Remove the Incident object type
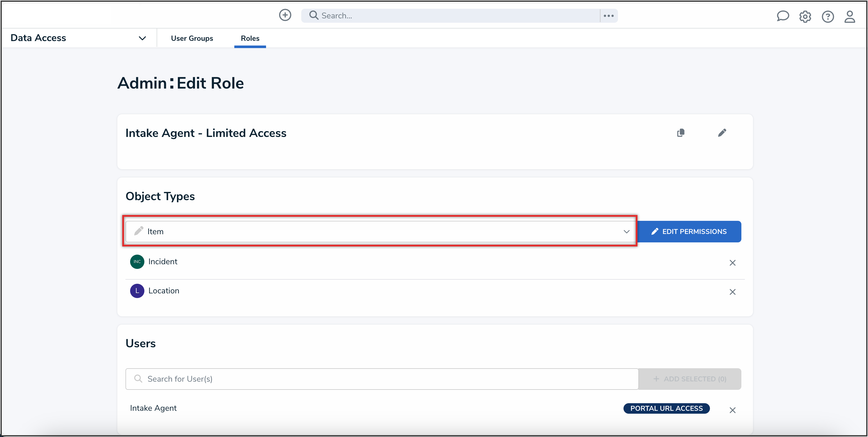 (732, 263)
